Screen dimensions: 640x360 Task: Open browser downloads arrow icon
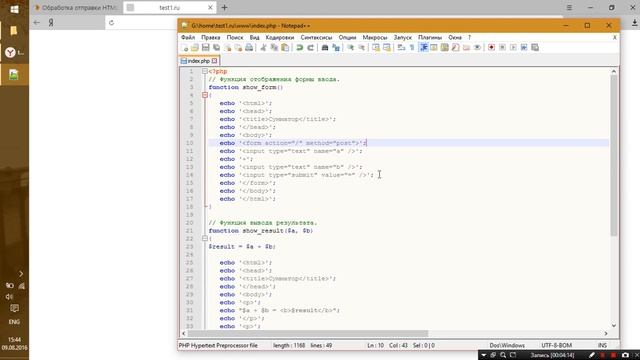pos(634,23)
